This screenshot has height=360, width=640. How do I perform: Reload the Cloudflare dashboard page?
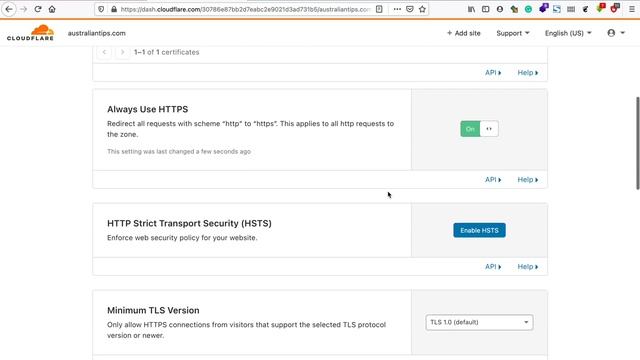click(38, 9)
